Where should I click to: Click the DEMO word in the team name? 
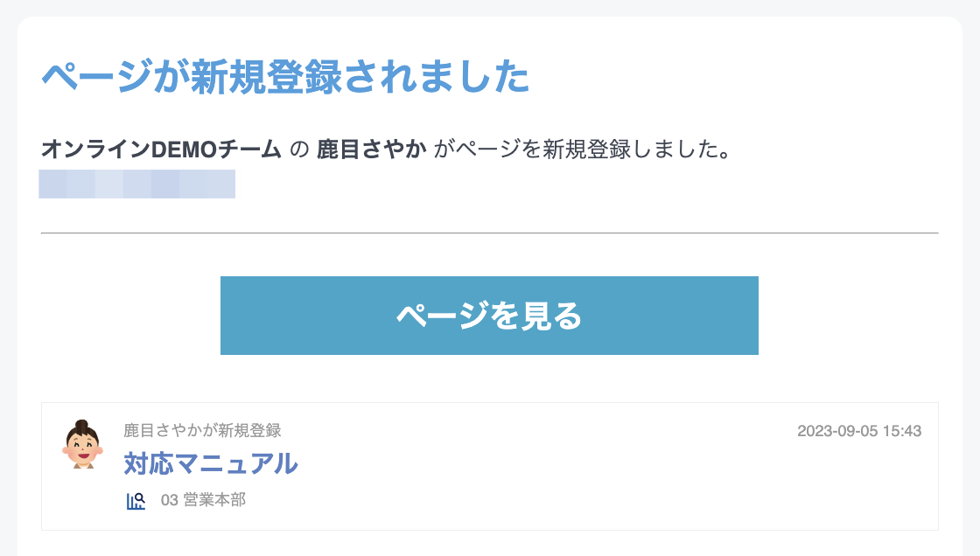click(184, 149)
